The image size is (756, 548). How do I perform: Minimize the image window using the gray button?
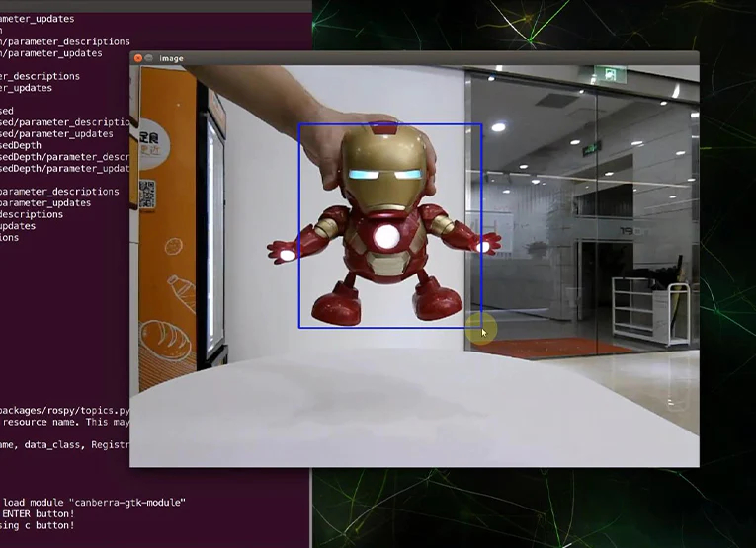click(x=149, y=58)
